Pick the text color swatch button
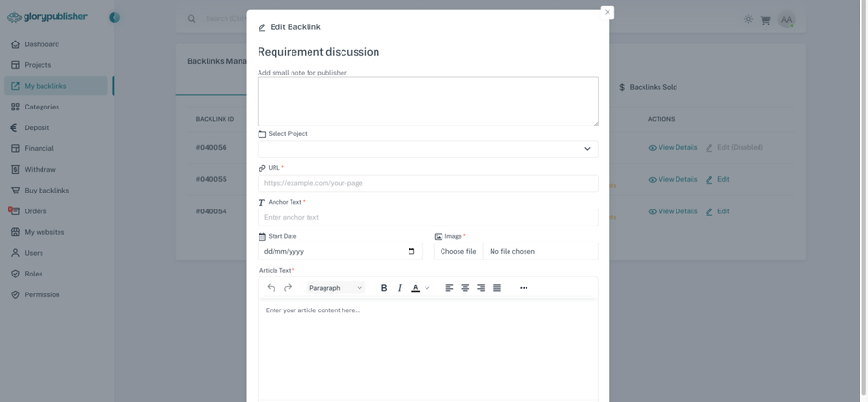Screen dimensions: 868x402 415,288
